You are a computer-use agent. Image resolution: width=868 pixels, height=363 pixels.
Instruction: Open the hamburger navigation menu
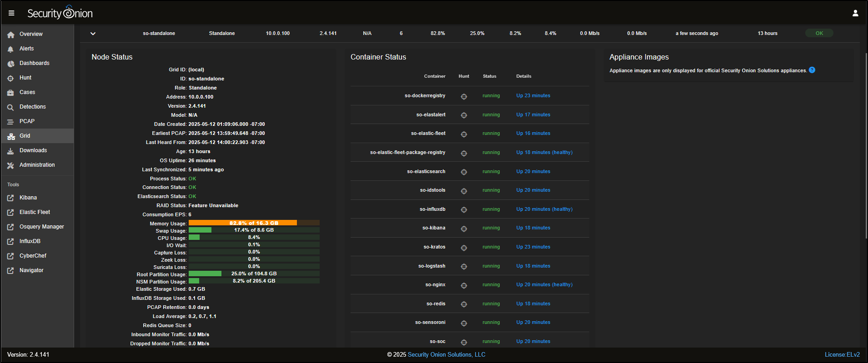point(11,13)
